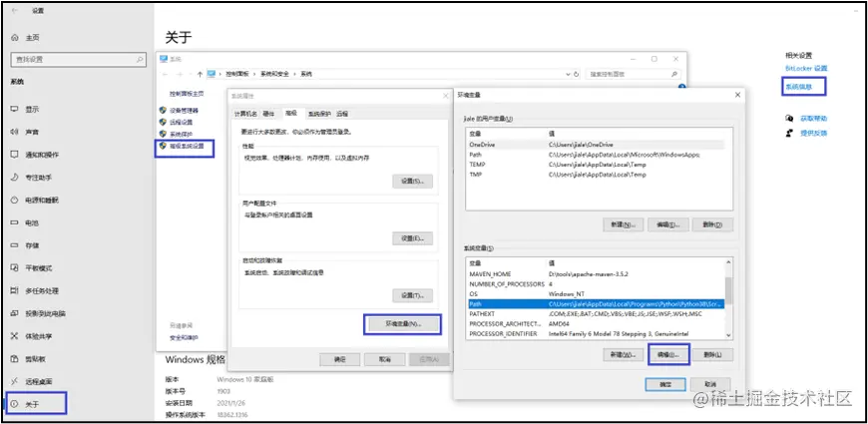Click the forward arrow in System window navigation

click(x=180, y=74)
